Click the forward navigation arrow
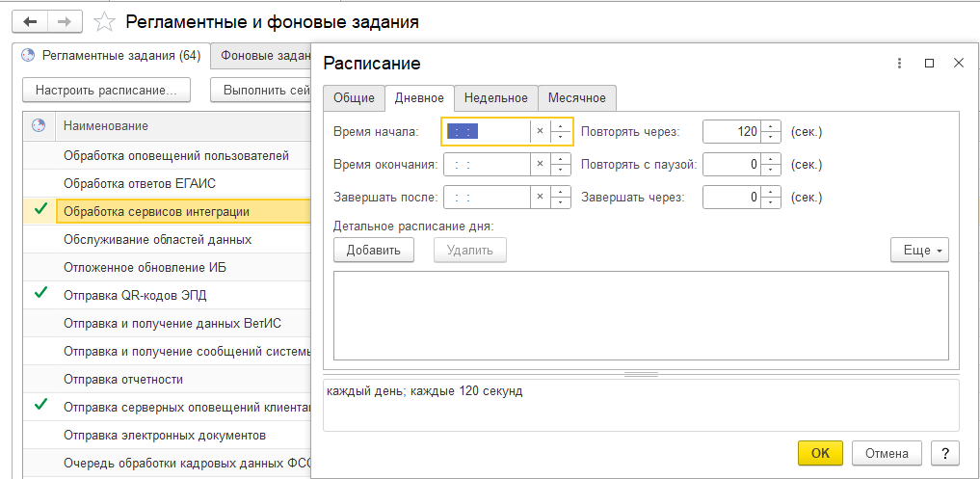Viewport: 980px width, 479px height. point(65,20)
